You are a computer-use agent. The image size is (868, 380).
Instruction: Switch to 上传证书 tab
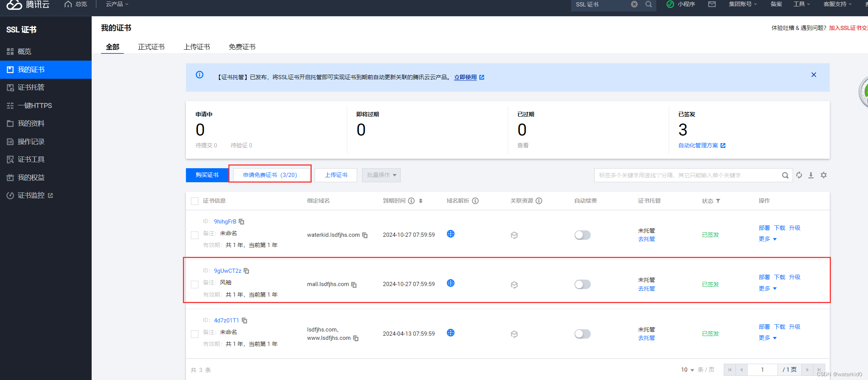pyautogui.click(x=197, y=47)
